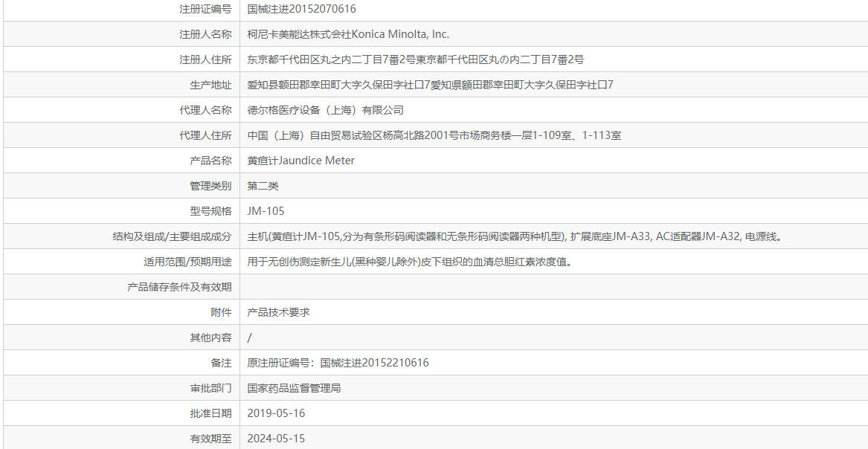Click the 代理人名称 label

coord(205,110)
